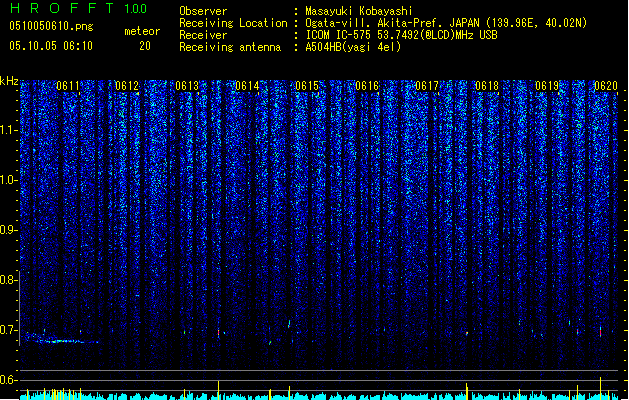Click the red meteor echo at 0620
The image size is (629, 400).
tap(601, 332)
